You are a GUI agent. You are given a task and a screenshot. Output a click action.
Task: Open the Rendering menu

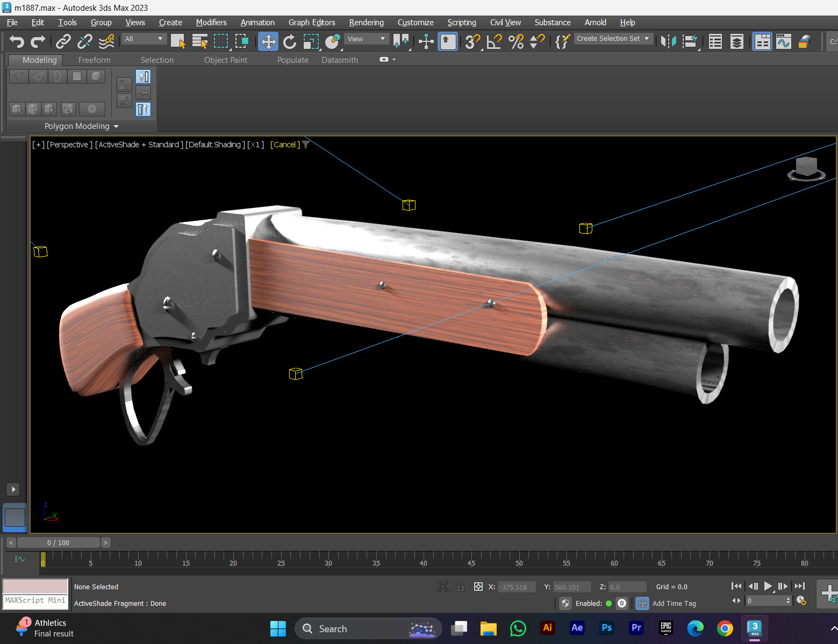coord(366,22)
